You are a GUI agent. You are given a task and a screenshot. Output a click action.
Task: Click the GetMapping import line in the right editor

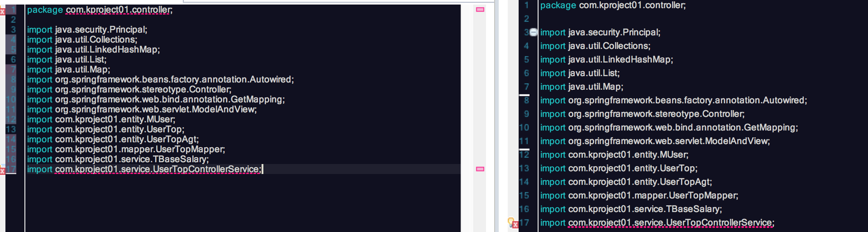pos(669,127)
